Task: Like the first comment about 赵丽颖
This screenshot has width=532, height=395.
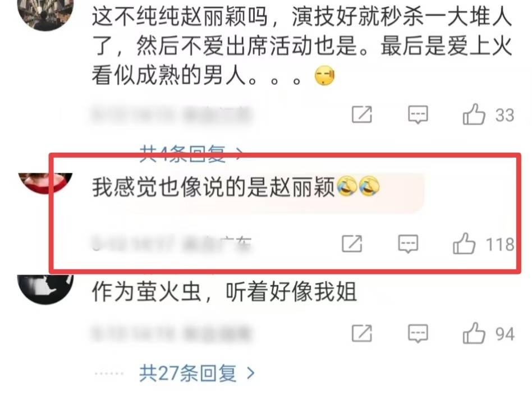Action: click(474, 114)
